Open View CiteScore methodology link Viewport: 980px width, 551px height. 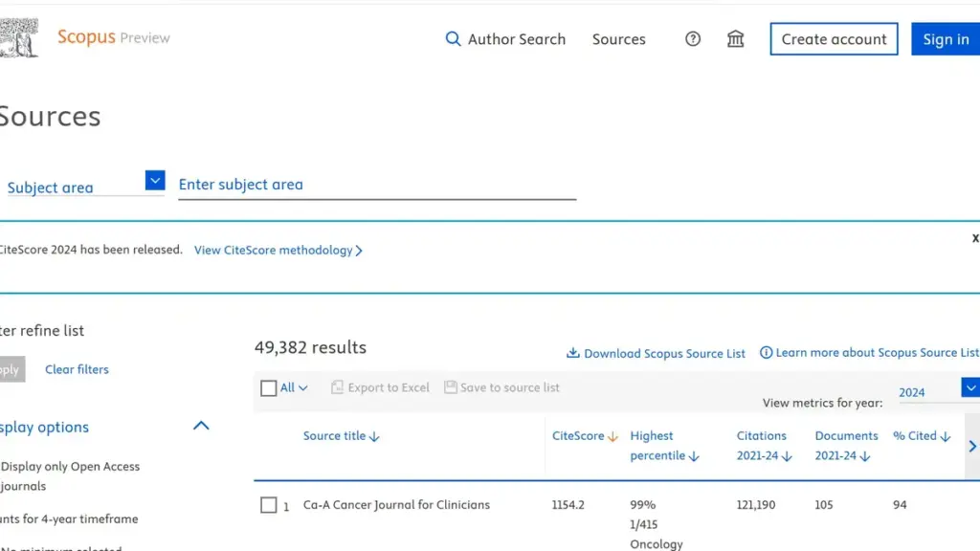click(278, 251)
